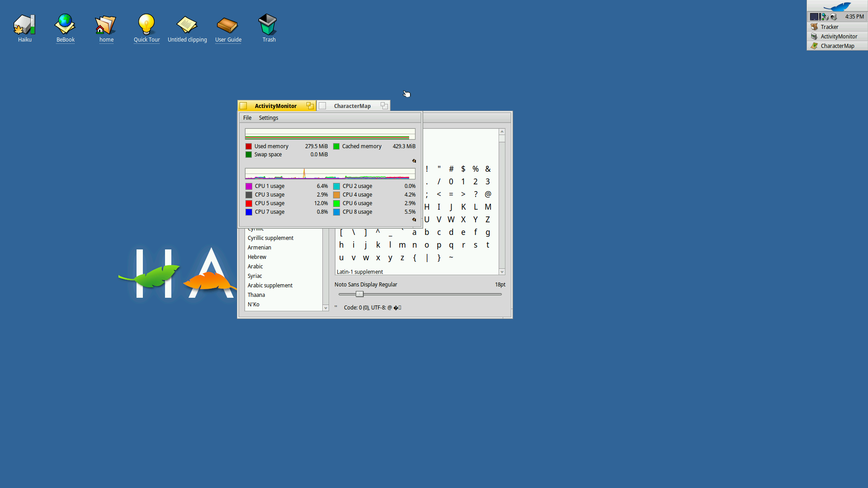The image size is (868, 488).
Task: Open the BeBook desktop icon
Action: pyautogui.click(x=65, y=24)
